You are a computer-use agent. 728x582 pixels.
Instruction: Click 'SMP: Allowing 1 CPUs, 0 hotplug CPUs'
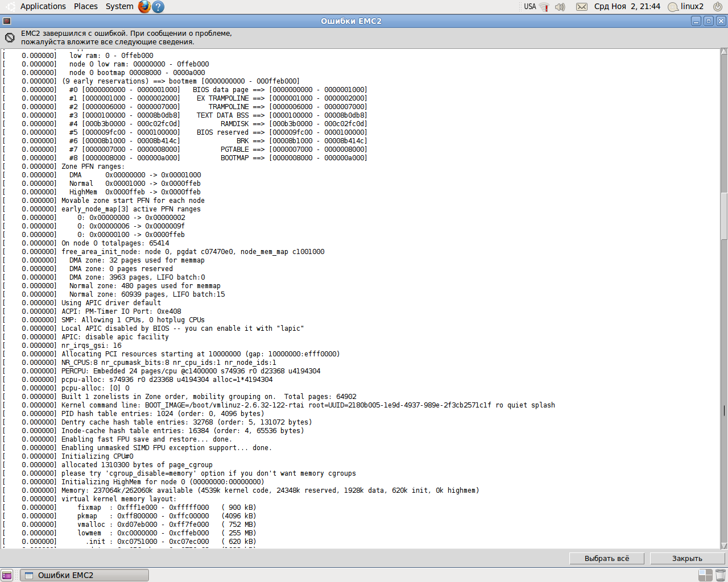click(133, 320)
